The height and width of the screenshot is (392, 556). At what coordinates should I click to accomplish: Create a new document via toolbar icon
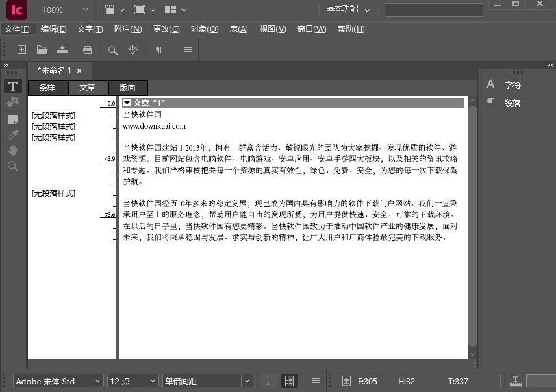point(21,50)
